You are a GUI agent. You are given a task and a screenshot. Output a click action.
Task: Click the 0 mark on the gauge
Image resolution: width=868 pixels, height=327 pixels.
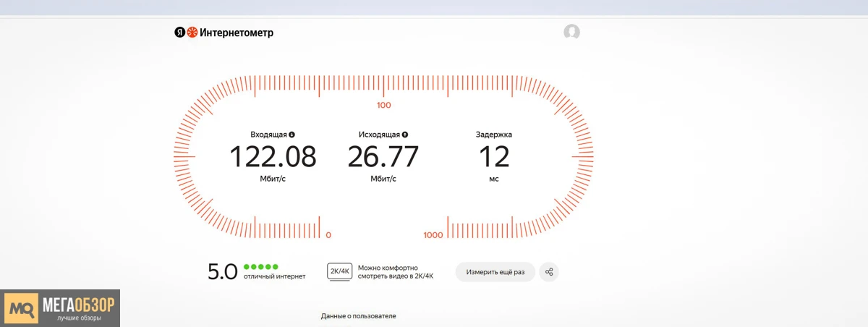[x=328, y=235]
